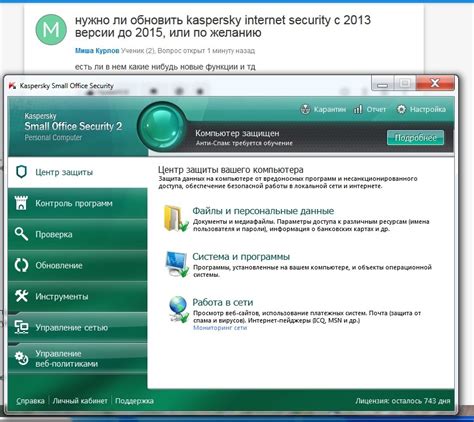Click the magnifier icon next to Проверка

(21, 234)
